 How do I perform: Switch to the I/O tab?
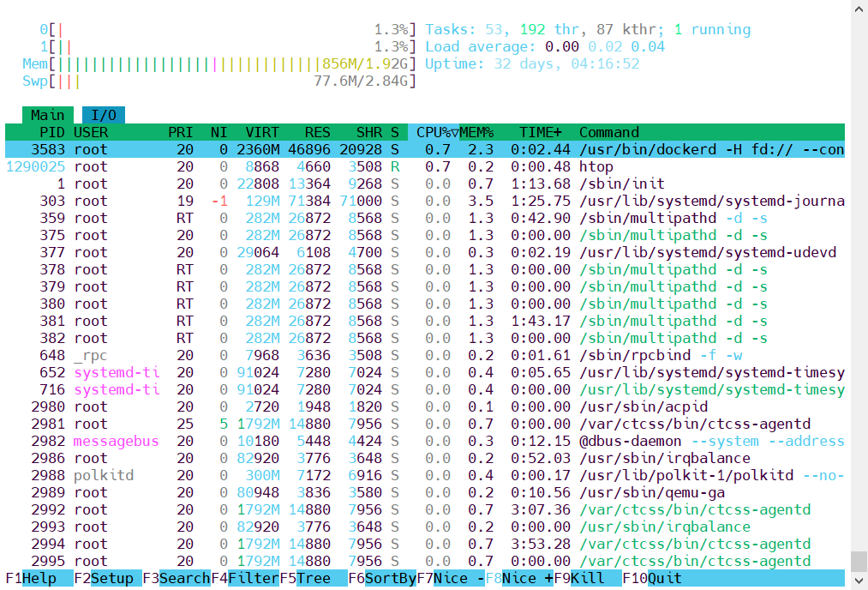click(104, 115)
